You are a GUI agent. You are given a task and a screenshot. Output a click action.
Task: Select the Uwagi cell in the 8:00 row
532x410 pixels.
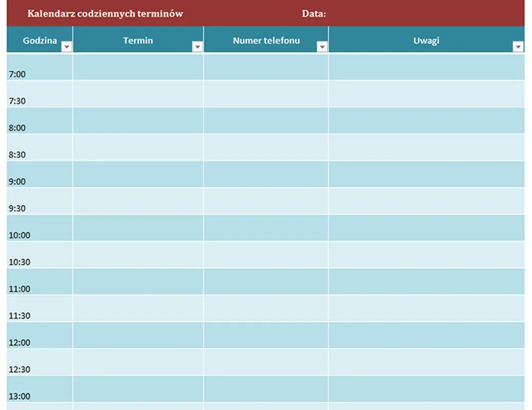pyautogui.click(x=426, y=120)
